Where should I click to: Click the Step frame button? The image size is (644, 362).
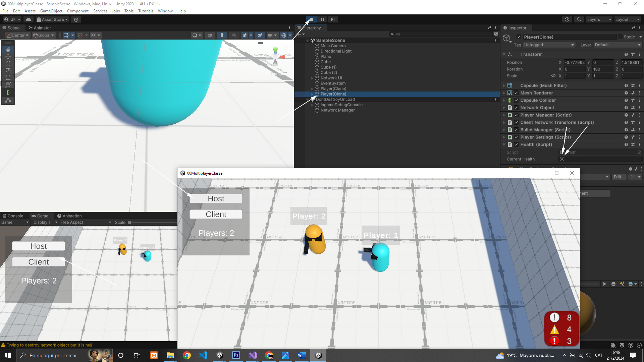[x=332, y=19]
